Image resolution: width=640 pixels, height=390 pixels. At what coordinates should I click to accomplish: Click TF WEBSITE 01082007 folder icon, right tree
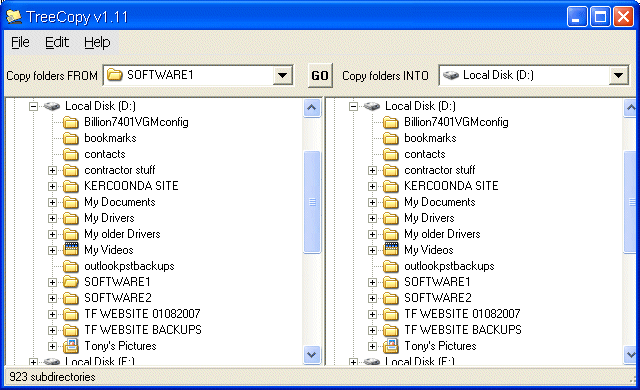[x=391, y=314]
